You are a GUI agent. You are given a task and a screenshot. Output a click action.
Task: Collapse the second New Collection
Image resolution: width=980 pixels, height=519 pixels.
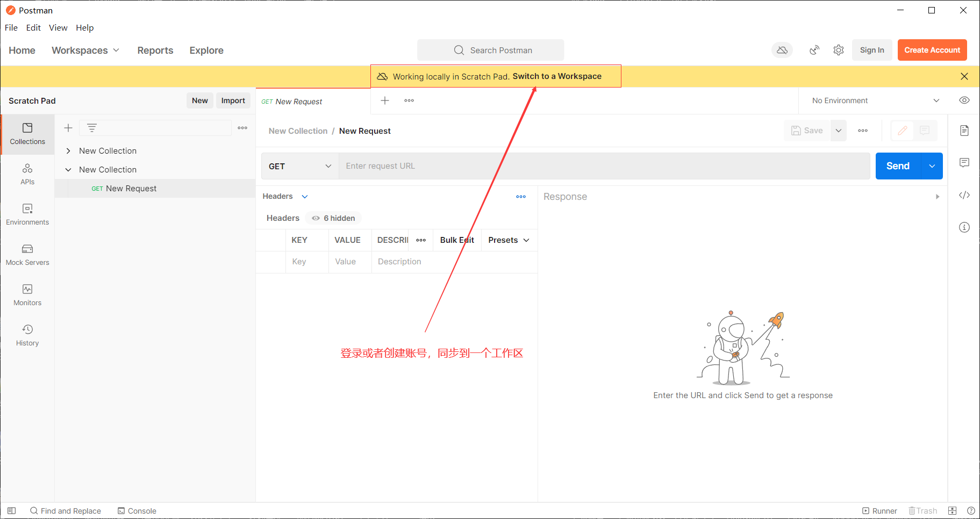coord(68,170)
